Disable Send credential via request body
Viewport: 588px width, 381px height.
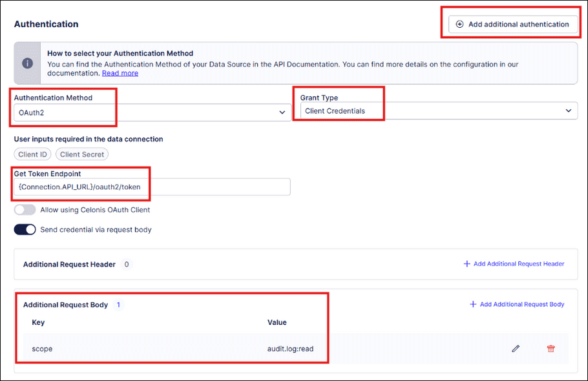[x=25, y=229]
